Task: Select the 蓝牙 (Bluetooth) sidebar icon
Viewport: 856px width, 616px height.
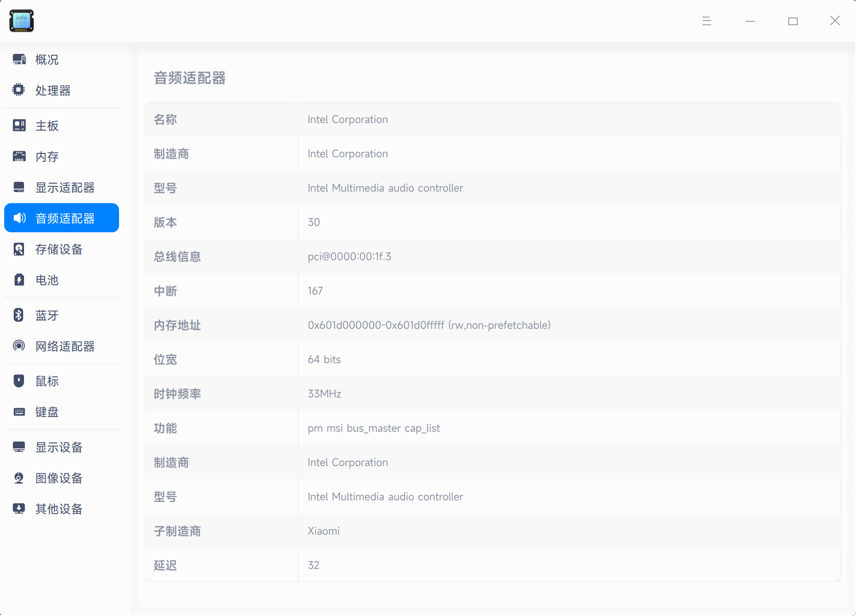Action: pos(19,315)
